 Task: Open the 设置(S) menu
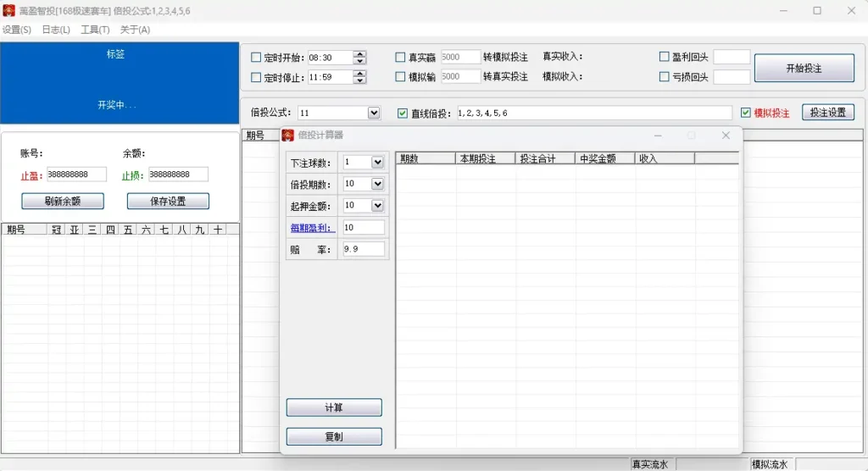17,30
